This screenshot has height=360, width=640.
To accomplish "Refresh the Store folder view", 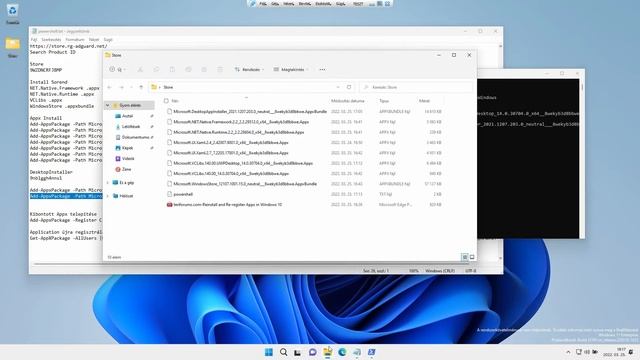I will tap(349, 87).
